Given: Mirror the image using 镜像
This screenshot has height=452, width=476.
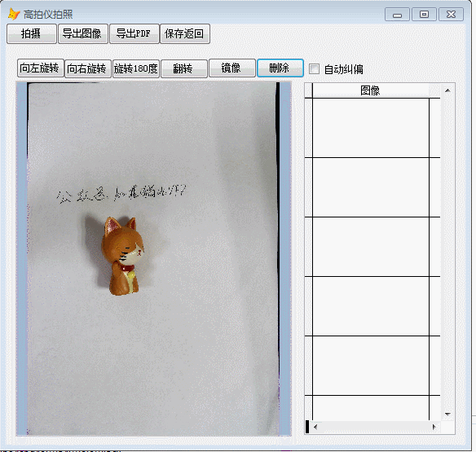Looking at the screenshot, I should click(x=232, y=68).
